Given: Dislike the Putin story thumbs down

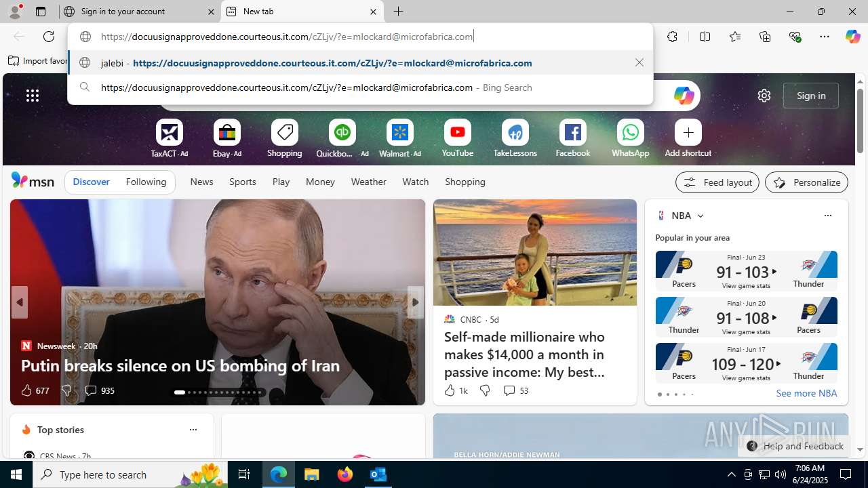Looking at the screenshot, I should click(66, 390).
